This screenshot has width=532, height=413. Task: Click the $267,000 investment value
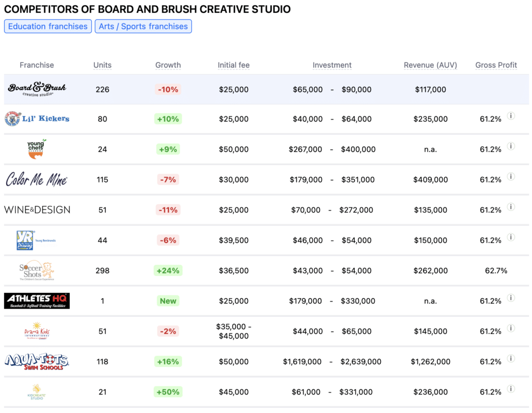pos(305,149)
